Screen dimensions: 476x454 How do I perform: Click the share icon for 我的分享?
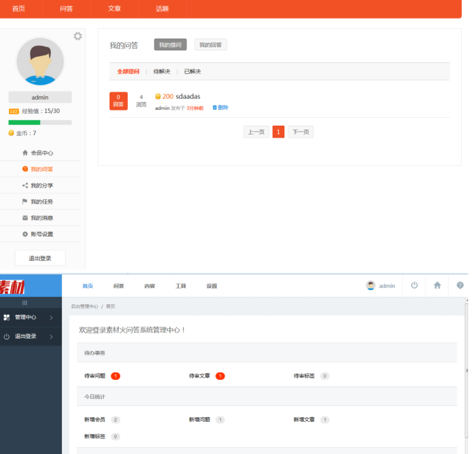pos(25,185)
